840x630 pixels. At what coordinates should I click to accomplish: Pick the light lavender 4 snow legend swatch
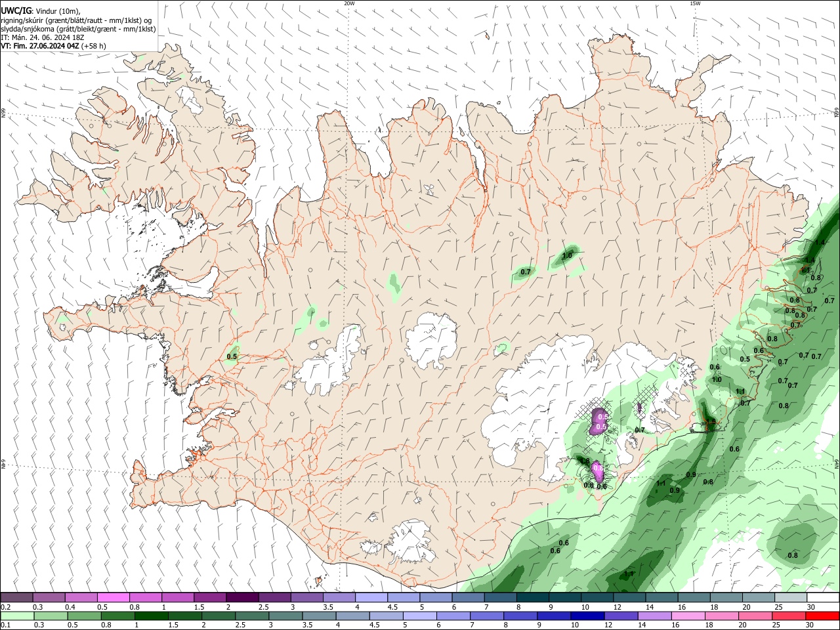(x=371, y=597)
